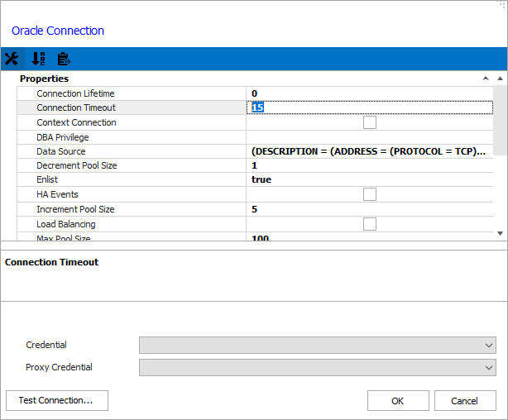
Task: Select the DBA Privilege property row
Action: coord(255,137)
